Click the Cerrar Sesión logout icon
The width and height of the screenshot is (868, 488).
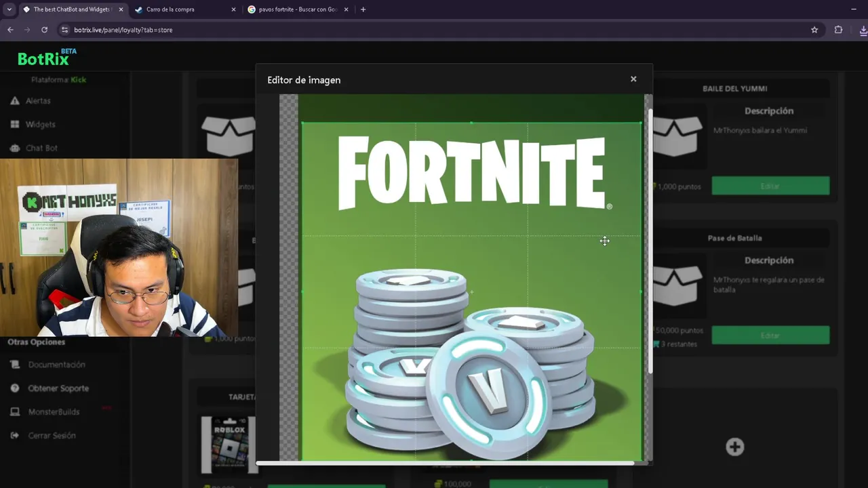(14, 435)
